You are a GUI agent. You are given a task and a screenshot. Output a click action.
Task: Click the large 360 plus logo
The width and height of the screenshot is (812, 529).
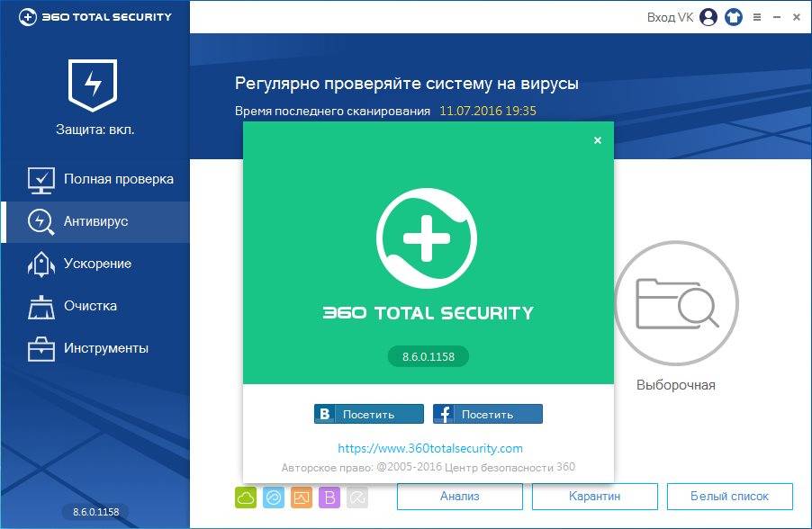[x=427, y=238]
